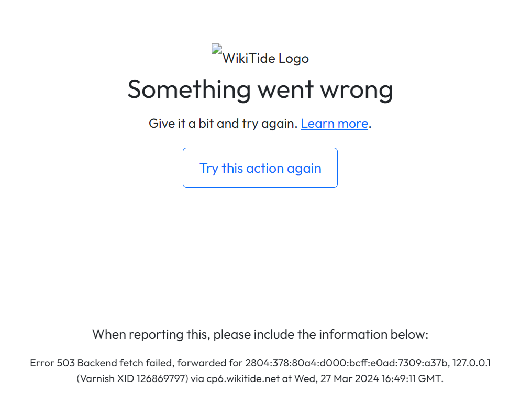The width and height of the screenshot is (532, 403).
Task: Click the "forwarded for" text
Action: pyautogui.click(x=205, y=363)
